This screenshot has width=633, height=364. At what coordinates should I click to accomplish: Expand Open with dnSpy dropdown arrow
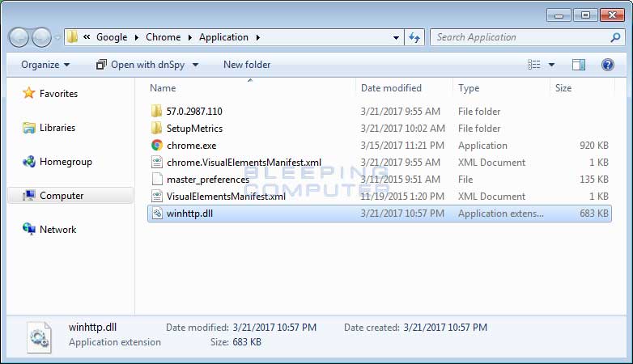click(x=195, y=65)
